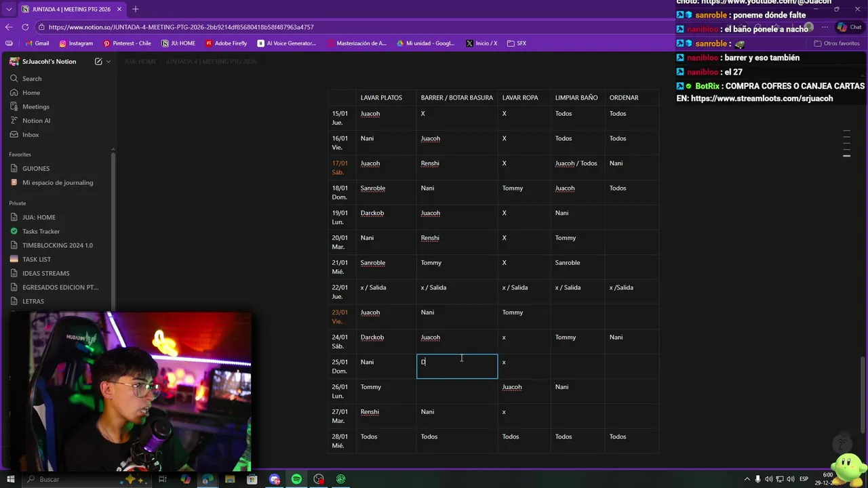
Task: Open the JU: HOME bookmark
Action: pyautogui.click(x=178, y=43)
